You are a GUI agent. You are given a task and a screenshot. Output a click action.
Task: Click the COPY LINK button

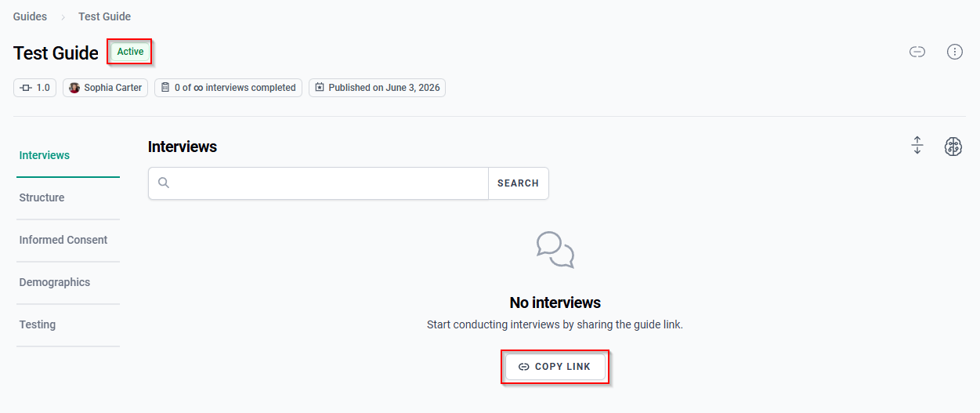(555, 367)
